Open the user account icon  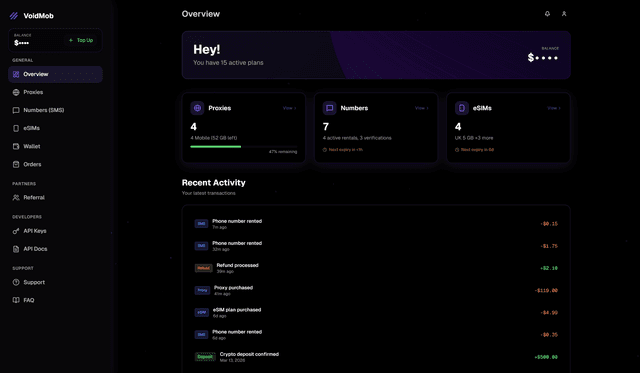[x=564, y=14]
